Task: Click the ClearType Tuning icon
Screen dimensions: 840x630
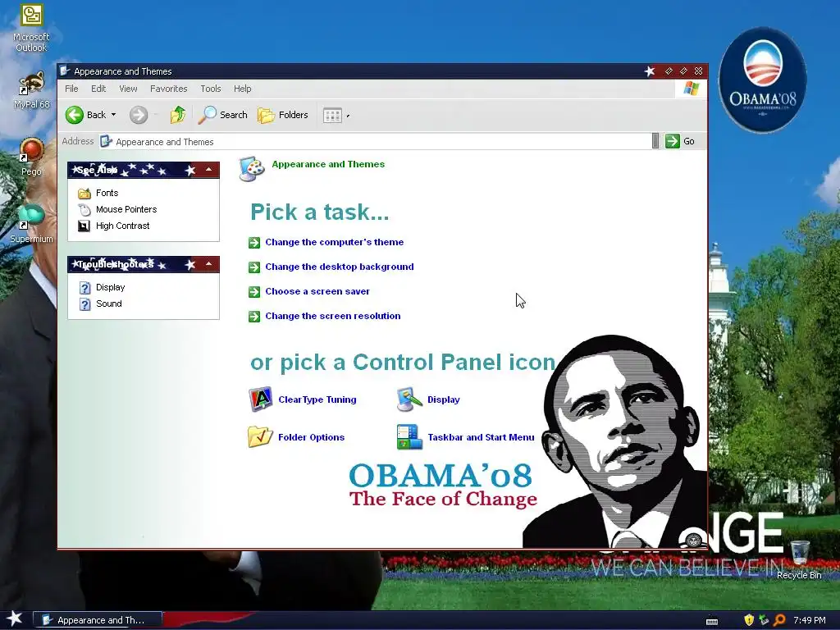Action: tap(260, 399)
